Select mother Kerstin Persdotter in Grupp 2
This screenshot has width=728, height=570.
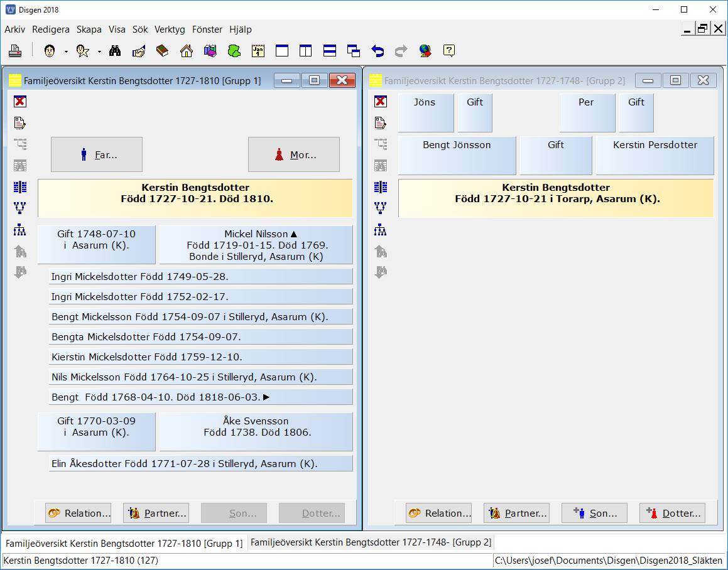click(x=655, y=156)
